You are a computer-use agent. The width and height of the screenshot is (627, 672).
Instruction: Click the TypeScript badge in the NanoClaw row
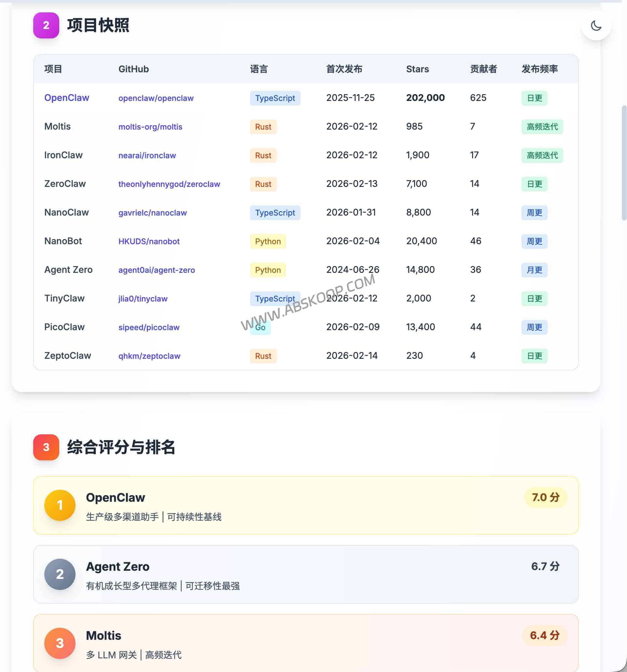point(275,213)
